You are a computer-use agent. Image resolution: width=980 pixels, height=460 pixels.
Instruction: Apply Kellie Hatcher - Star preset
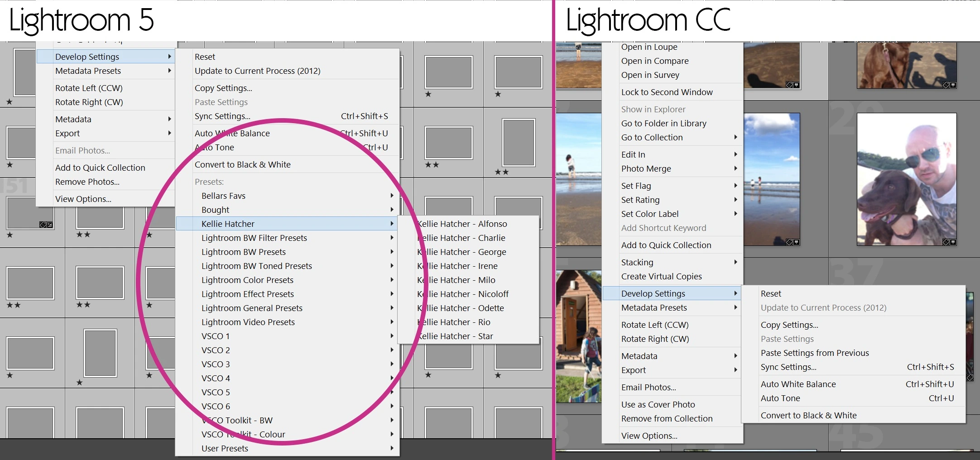pyautogui.click(x=468, y=336)
